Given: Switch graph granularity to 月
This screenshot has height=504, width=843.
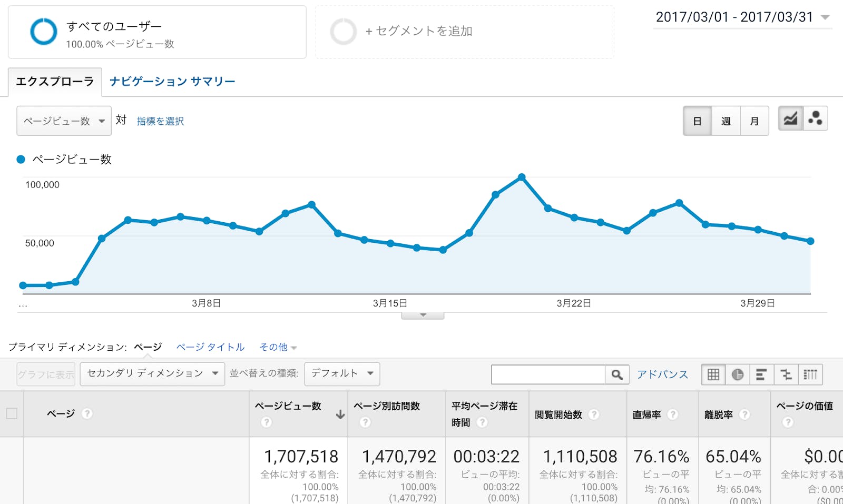Looking at the screenshot, I should point(754,121).
